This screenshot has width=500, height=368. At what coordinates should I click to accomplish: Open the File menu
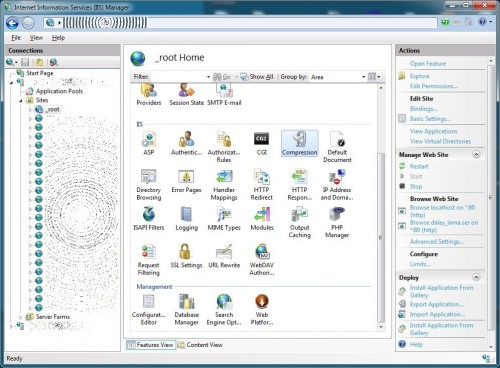coord(16,38)
